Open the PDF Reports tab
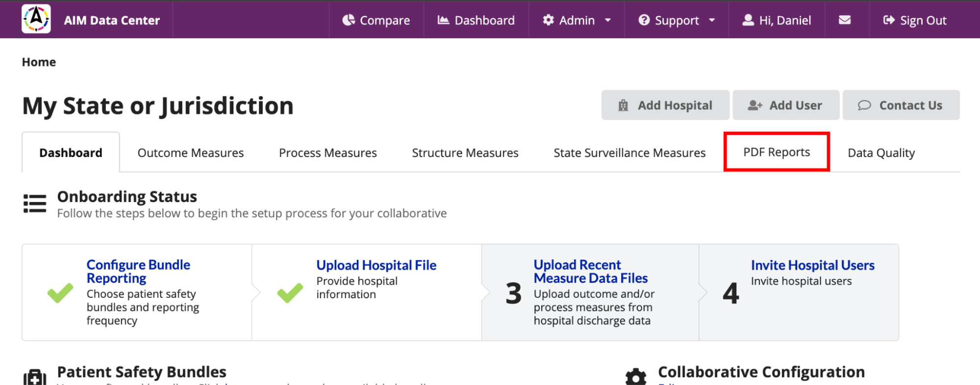Viewport: 980px width, 385px height. (x=777, y=152)
